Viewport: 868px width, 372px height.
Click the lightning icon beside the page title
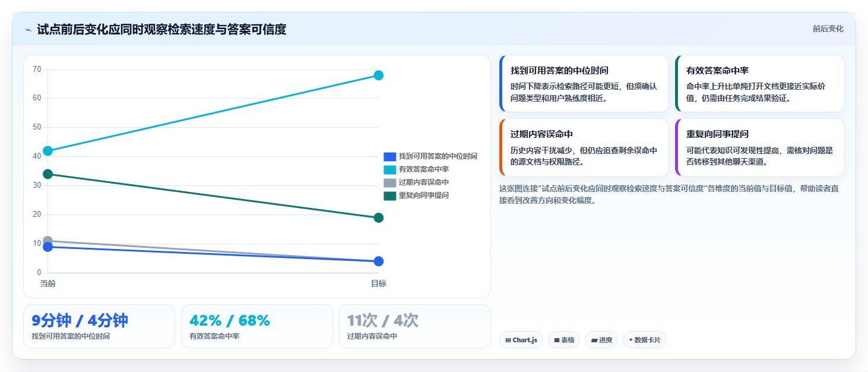tap(28, 29)
